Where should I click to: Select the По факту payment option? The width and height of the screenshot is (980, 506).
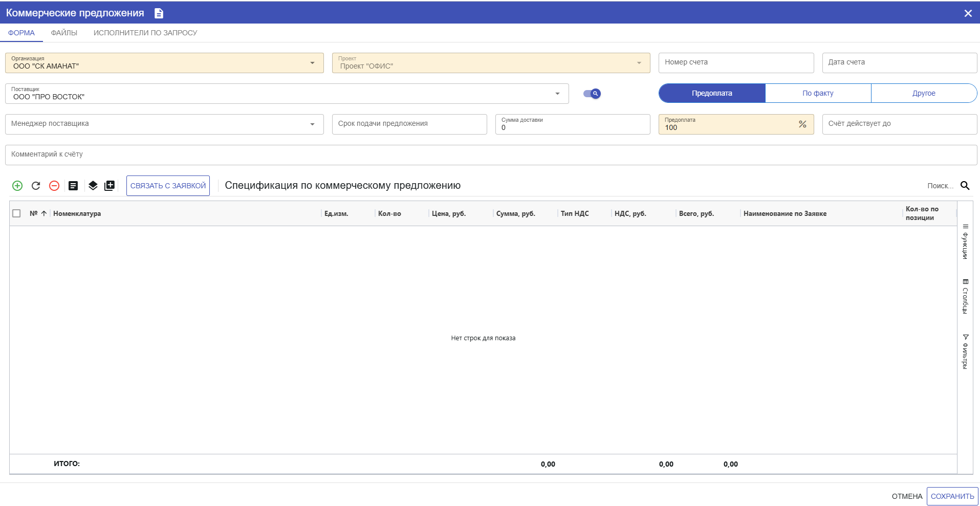(x=818, y=93)
